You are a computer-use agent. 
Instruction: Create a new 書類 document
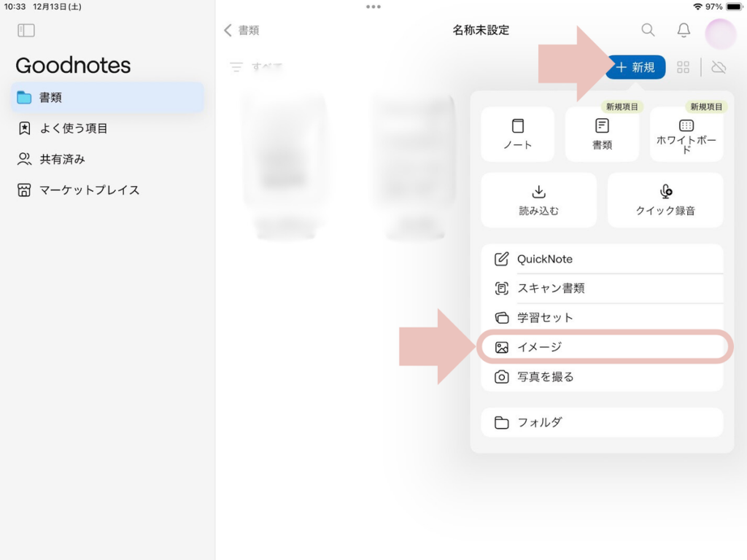coord(602,134)
